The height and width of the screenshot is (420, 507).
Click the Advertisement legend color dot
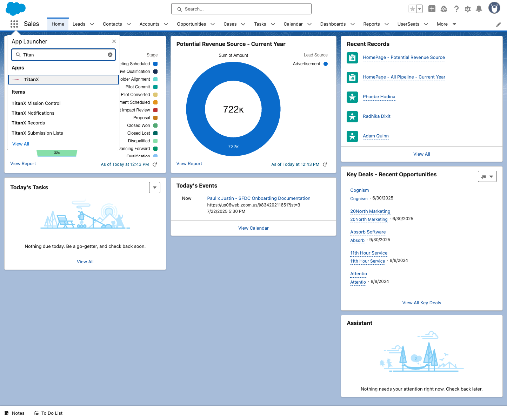pos(326,64)
